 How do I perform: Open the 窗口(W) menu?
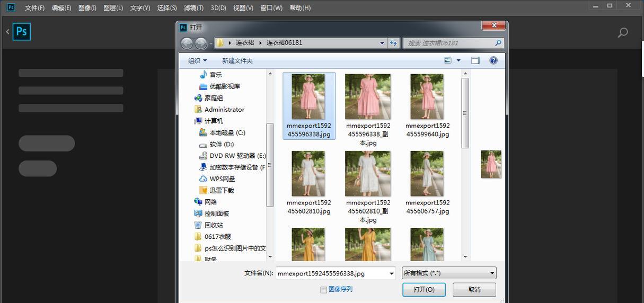click(271, 8)
